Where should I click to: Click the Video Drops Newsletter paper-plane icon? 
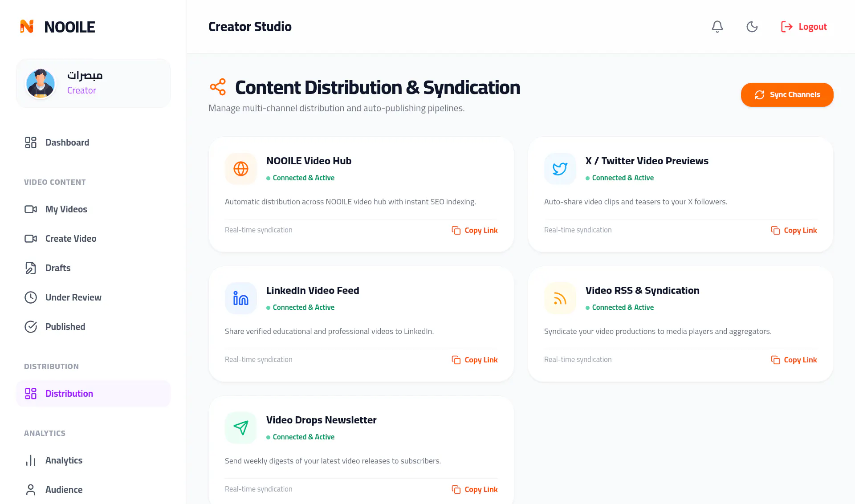[x=241, y=428]
